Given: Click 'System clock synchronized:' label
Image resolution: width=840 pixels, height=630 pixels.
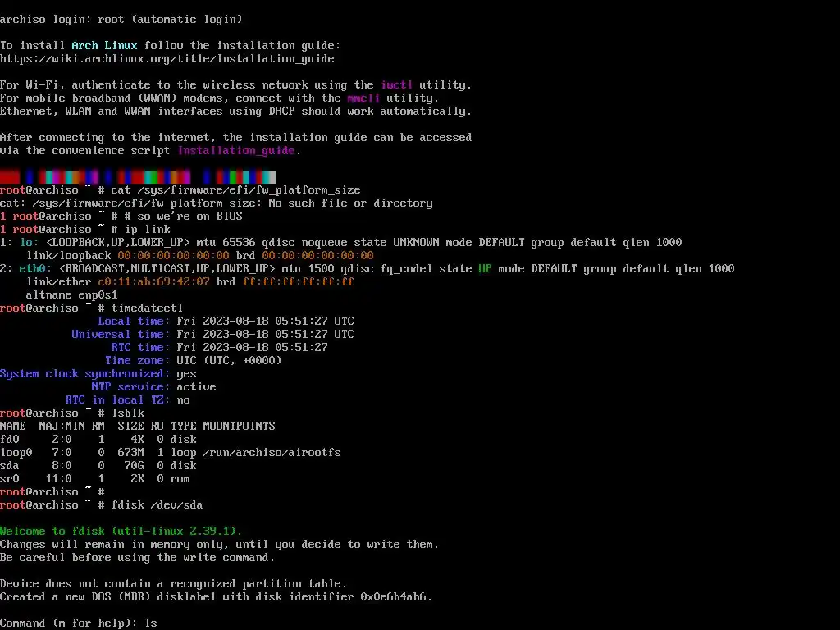Looking at the screenshot, I should [x=84, y=374].
